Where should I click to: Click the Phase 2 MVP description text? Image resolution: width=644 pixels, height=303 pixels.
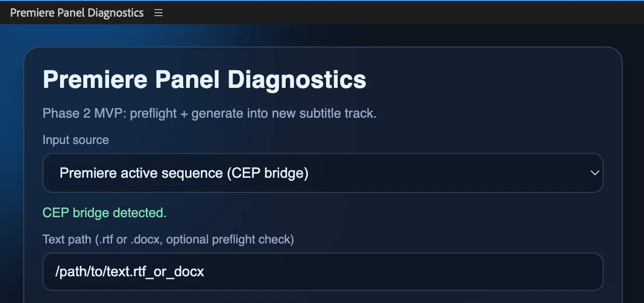click(x=209, y=113)
